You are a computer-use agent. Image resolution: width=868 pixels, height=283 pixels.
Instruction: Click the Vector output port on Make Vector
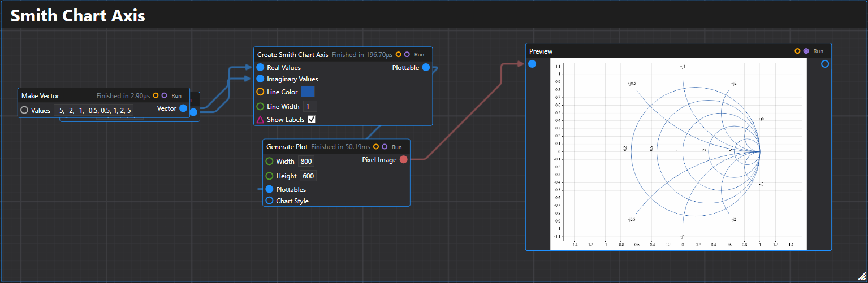pyautogui.click(x=183, y=108)
